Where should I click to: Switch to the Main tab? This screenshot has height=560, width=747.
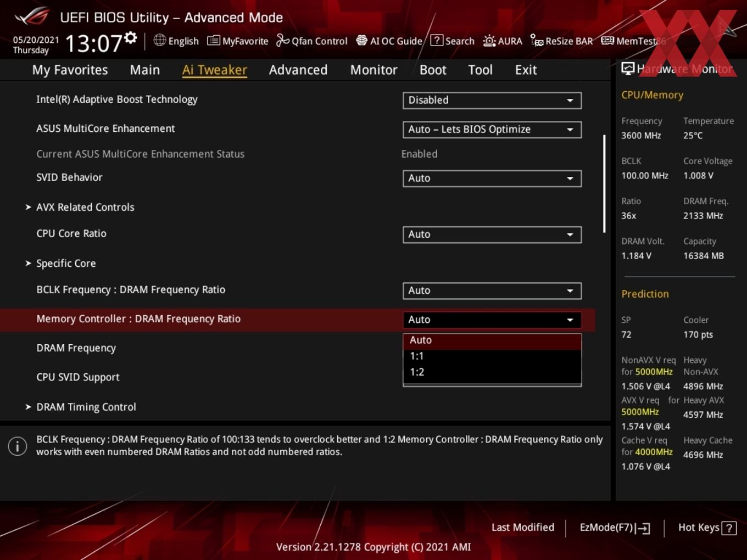point(145,70)
